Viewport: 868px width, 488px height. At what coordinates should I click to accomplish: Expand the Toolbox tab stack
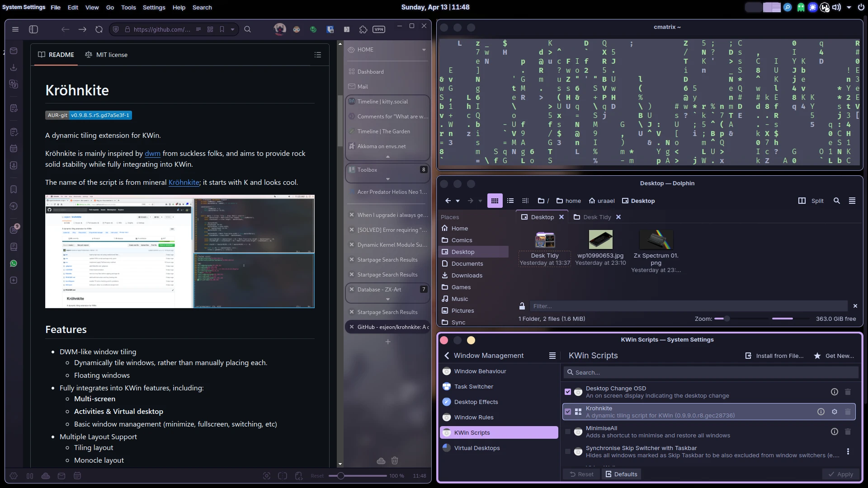click(x=387, y=179)
